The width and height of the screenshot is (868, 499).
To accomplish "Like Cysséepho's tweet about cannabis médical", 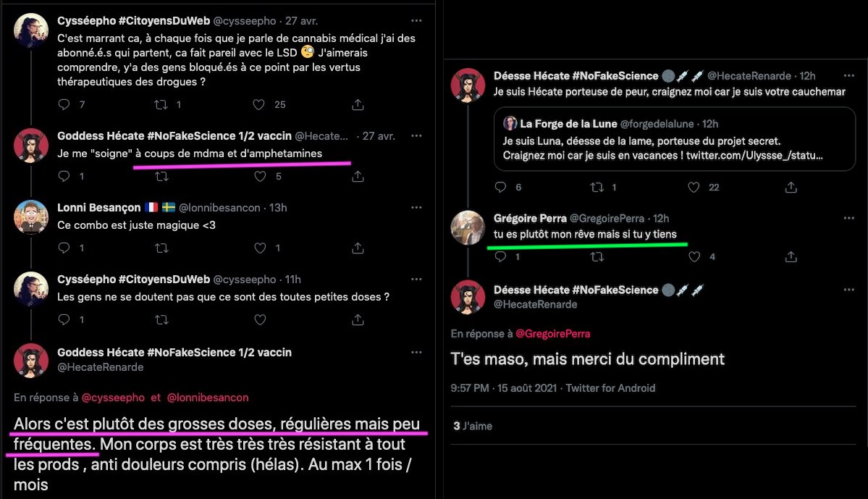I will [x=258, y=104].
